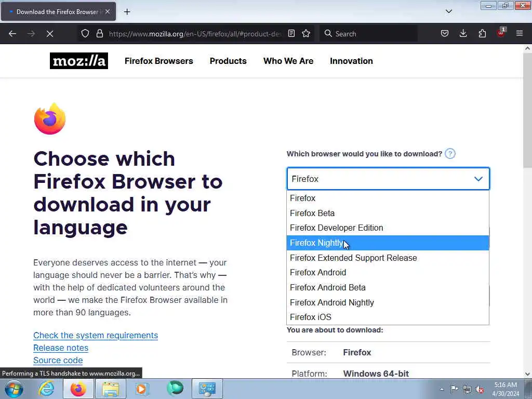Open tracking protection shield icon

tap(85, 34)
